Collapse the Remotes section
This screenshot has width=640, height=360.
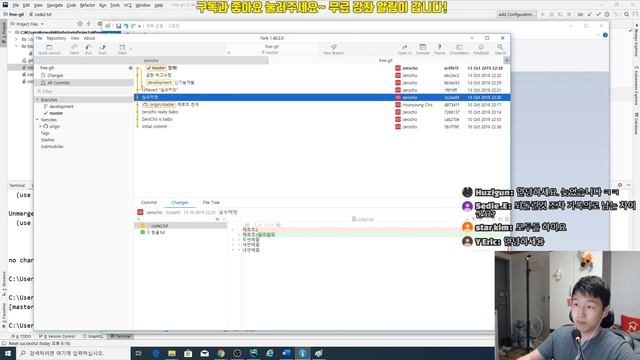coord(38,120)
